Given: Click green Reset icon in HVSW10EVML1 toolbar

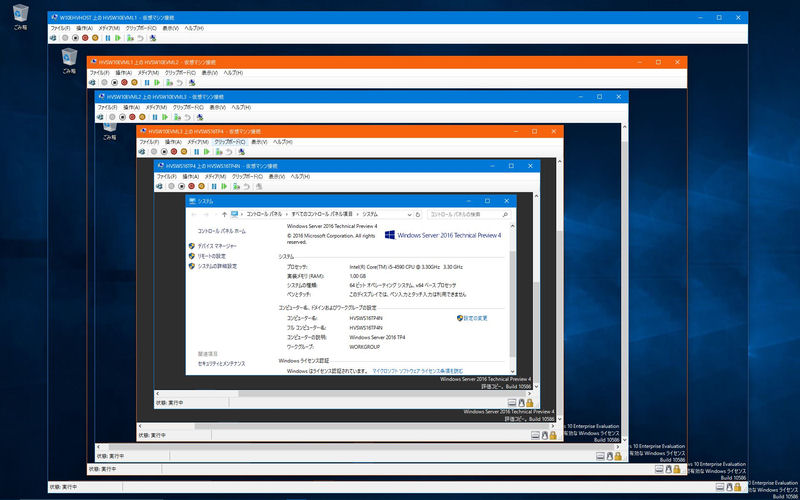Looking at the screenshot, I should pyautogui.click(x=117, y=38).
